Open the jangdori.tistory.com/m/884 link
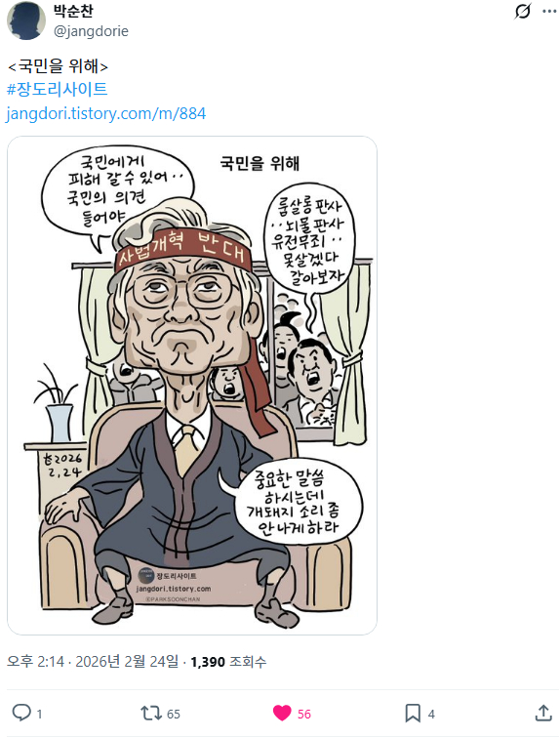This screenshot has width=560, height=738. [105, 113]
